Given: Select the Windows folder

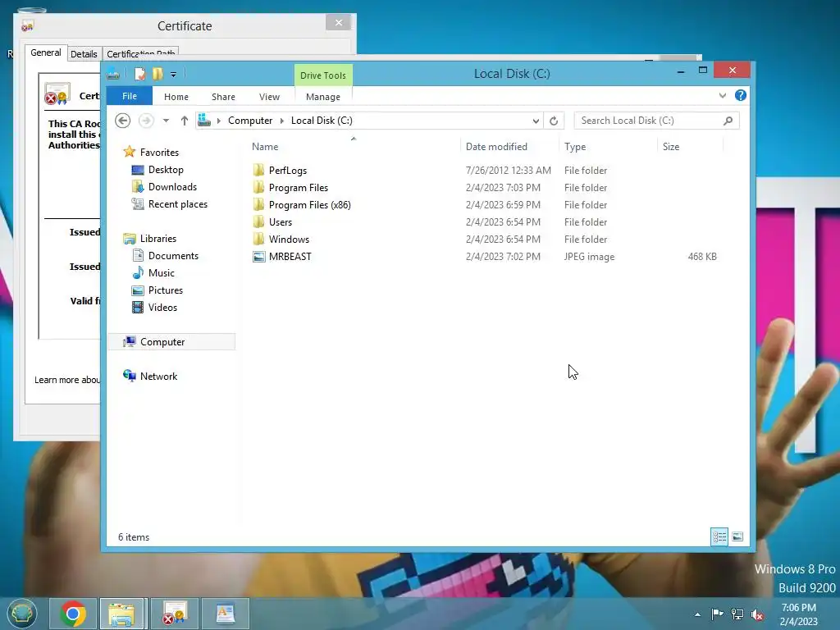Looking at the screenshot, I should click(289, 239).
